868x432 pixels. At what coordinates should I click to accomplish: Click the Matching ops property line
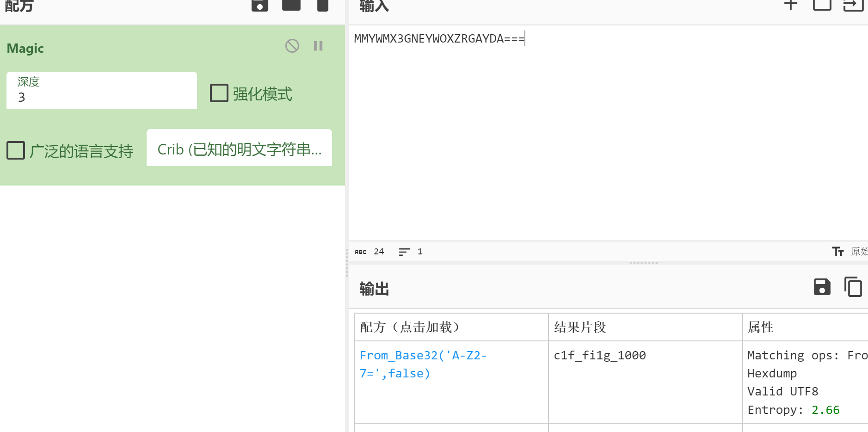pos(807,355)
